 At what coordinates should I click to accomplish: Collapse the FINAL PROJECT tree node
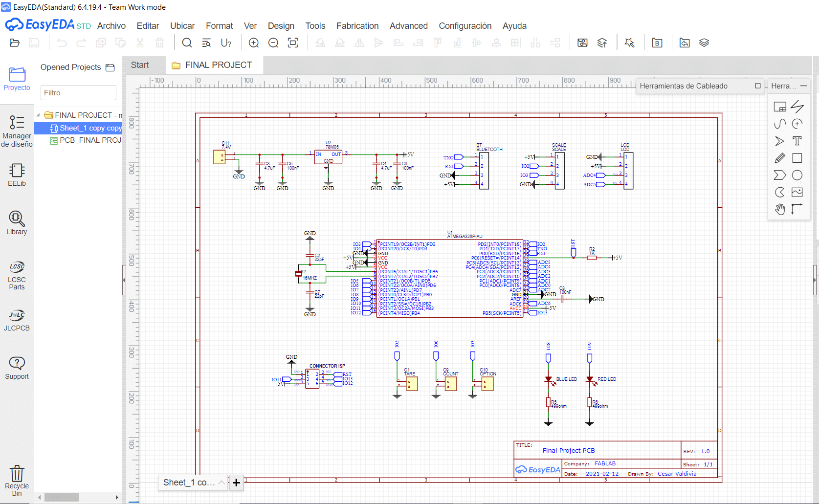38,115
